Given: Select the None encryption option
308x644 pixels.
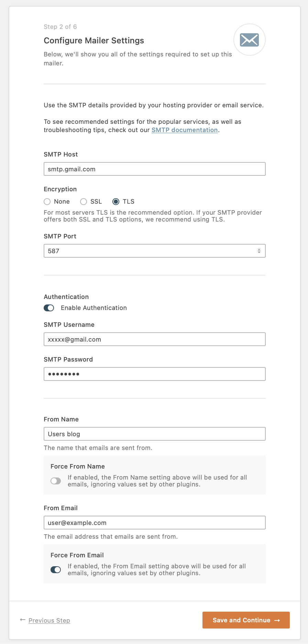Looking at the screenshot, I should pyautogui.click(x=47, y=202).
